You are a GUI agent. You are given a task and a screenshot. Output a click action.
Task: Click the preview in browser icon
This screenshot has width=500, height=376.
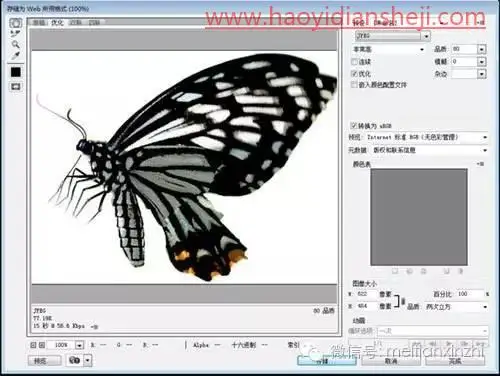75,360
